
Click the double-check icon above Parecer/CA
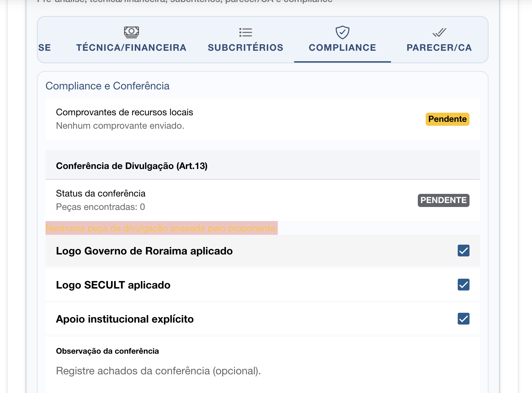click(439, 32)
